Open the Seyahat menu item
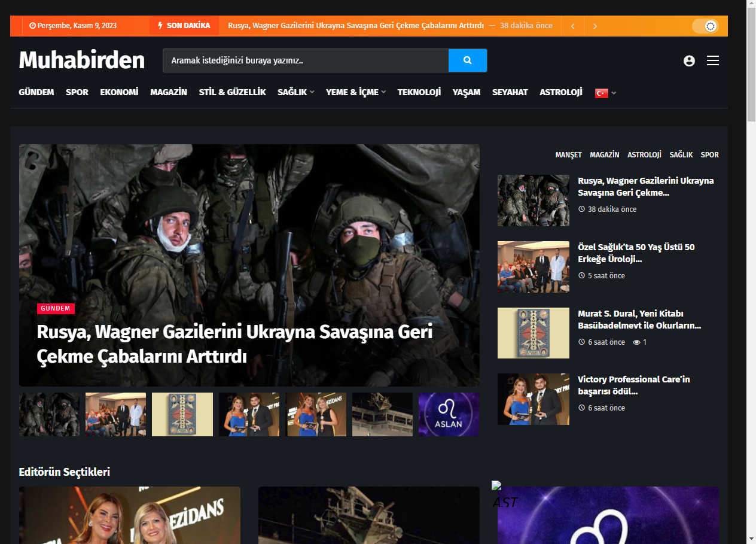 [x=510, y=92]
